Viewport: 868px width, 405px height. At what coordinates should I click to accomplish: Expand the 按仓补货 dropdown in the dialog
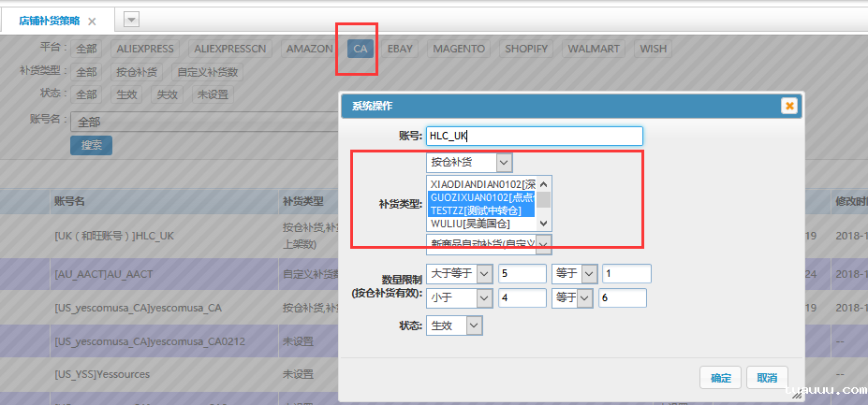(x=504, y=162)
